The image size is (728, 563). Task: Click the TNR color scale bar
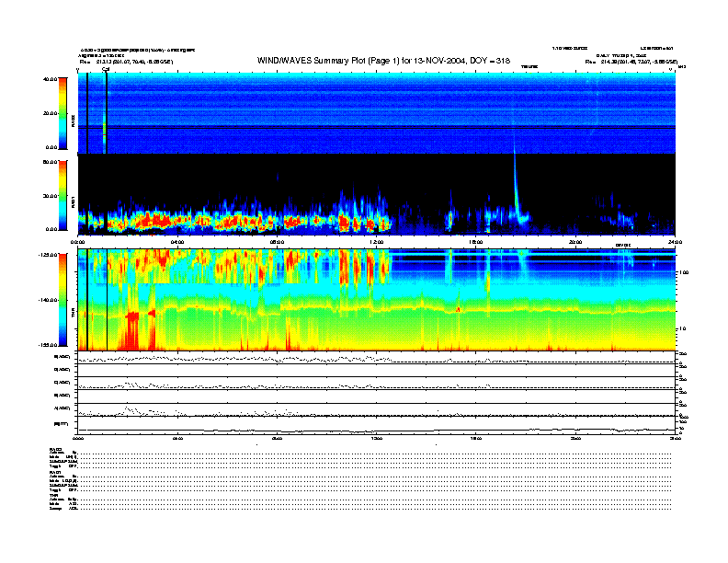[x=64, y=300]
